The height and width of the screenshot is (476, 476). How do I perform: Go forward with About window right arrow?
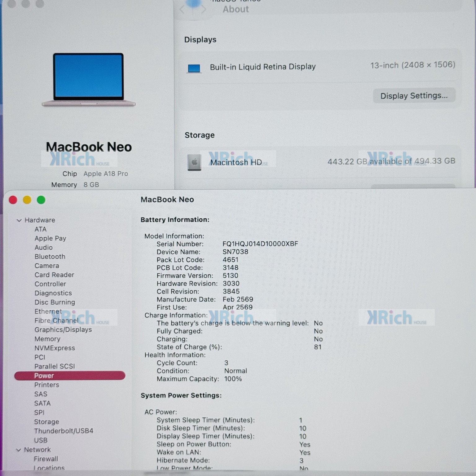click(204, 10)
